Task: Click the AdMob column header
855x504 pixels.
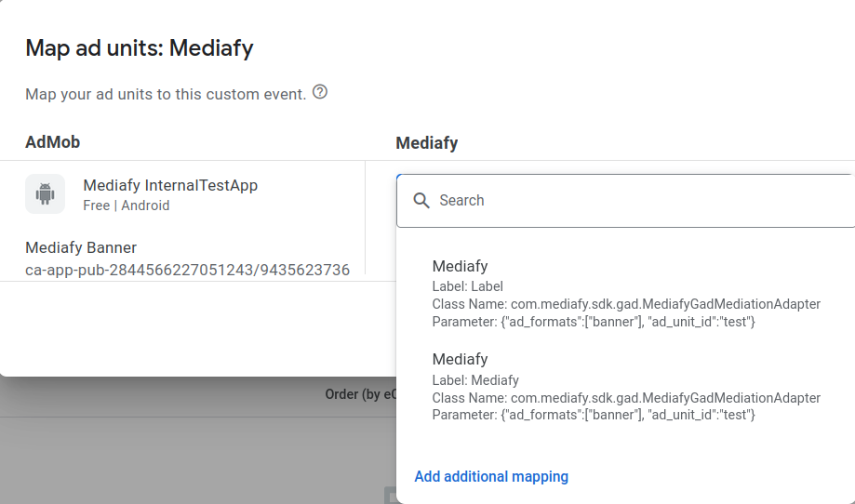Action: pos(52,142)
